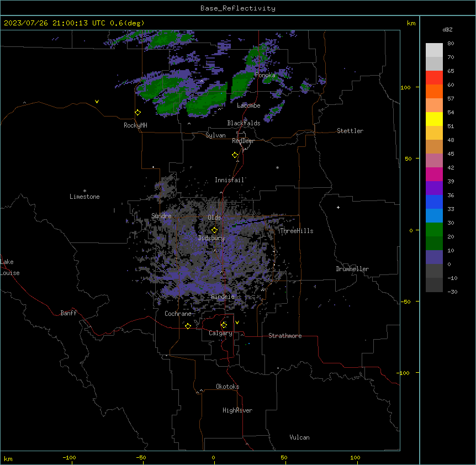Pick the magenta legend swatch near 42

(434, 174)
